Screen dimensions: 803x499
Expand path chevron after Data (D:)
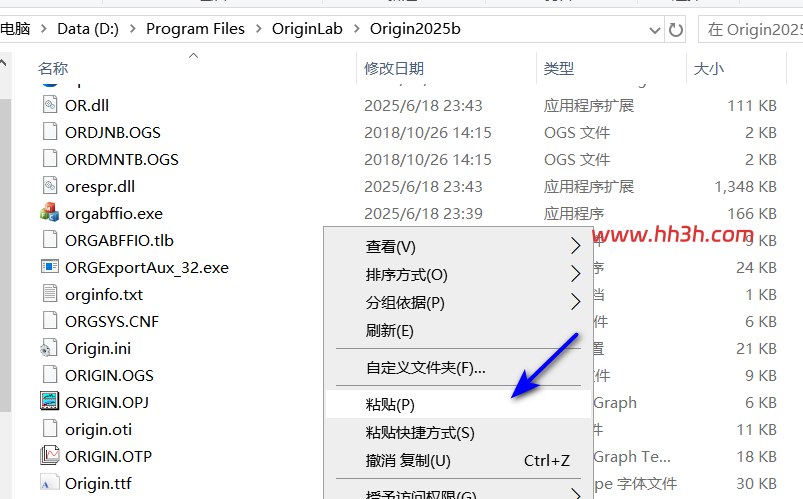coord(133,29)
